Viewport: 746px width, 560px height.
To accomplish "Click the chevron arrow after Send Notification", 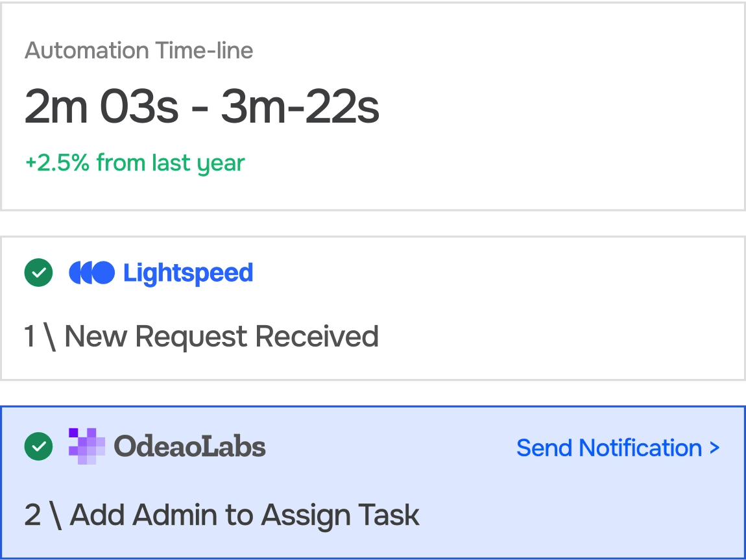I will click(x=714, y=448).
